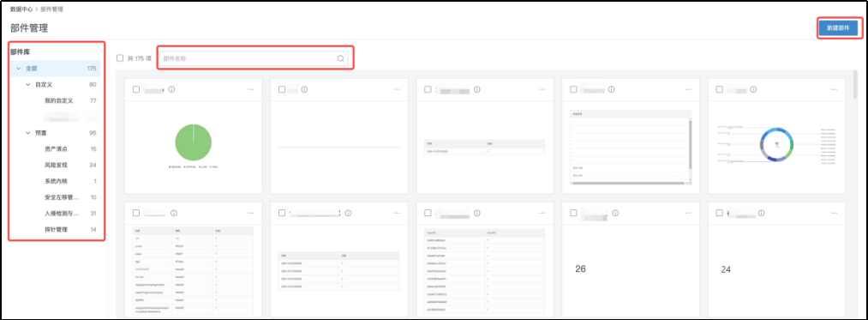Show info for the card with inner scrollbars
868x320 pixels.
(611, 89)
